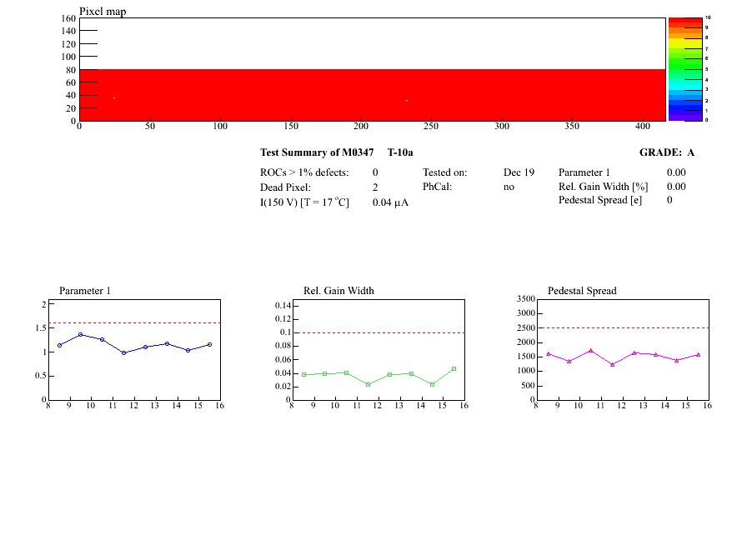Click the last green square in Rel. Gain Width plot
The width and height of the screenshot is (747, 560).
pyautogui.click(x=454, y=368)
